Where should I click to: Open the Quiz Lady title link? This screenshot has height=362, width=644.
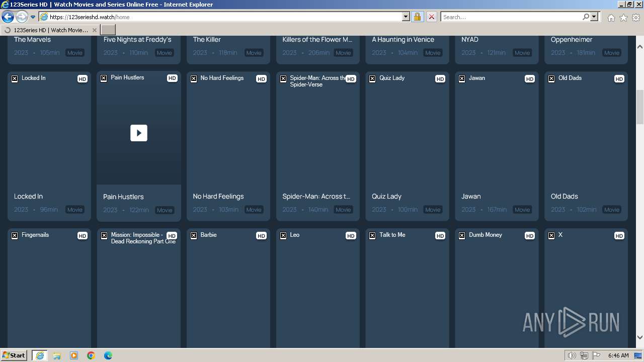pos(386,196)
